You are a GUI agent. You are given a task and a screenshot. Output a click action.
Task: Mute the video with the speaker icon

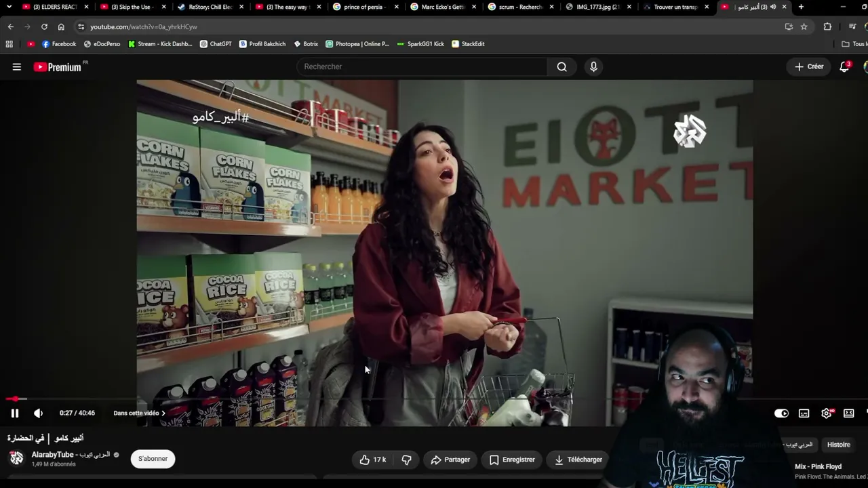(x=38, y=413)
